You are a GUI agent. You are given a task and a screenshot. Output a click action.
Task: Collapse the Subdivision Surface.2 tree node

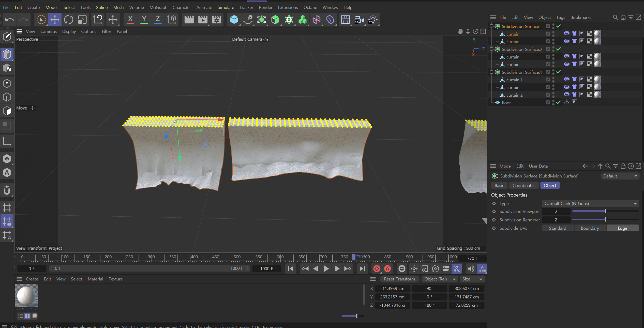click(x=491, y=49)
